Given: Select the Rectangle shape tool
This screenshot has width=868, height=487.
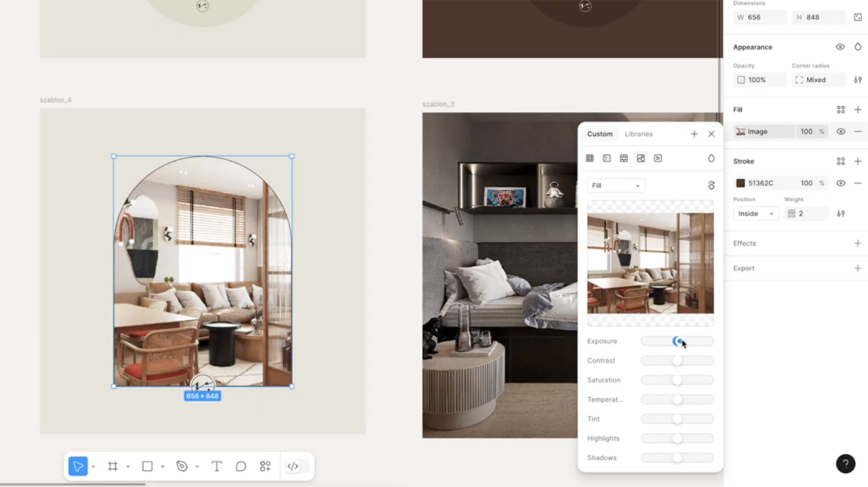Looking at the screenshot, I should tap(148, 467).
